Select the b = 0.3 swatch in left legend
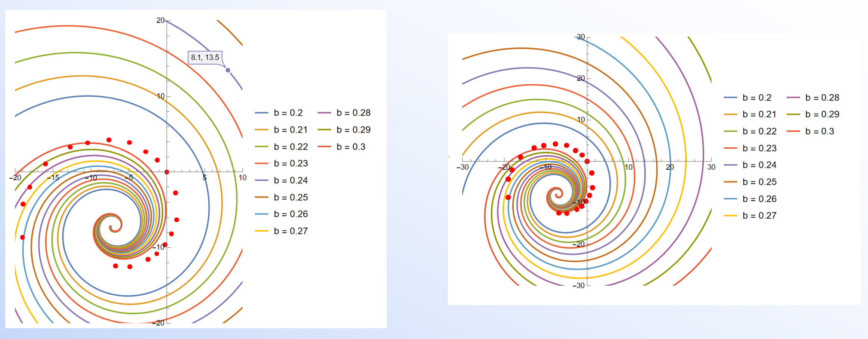The image size is (868, 339). pyautogui.click(x=324, y=147)
